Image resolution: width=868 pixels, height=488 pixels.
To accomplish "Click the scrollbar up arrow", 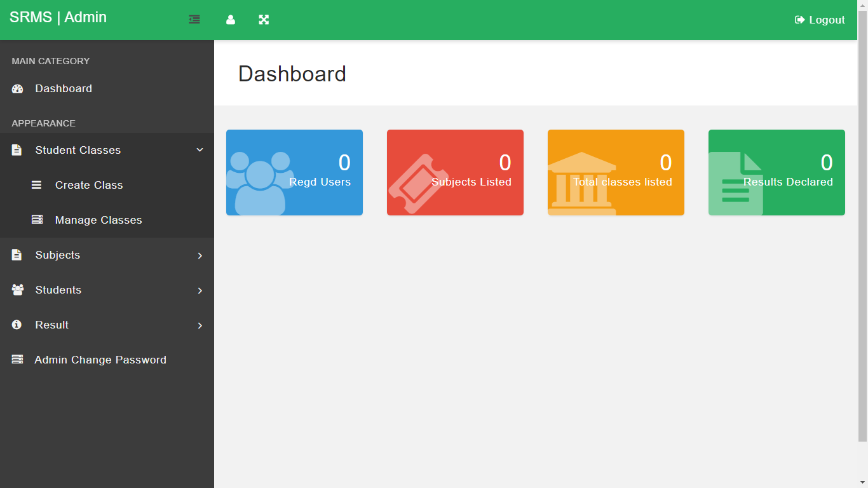I will point(862,5).
